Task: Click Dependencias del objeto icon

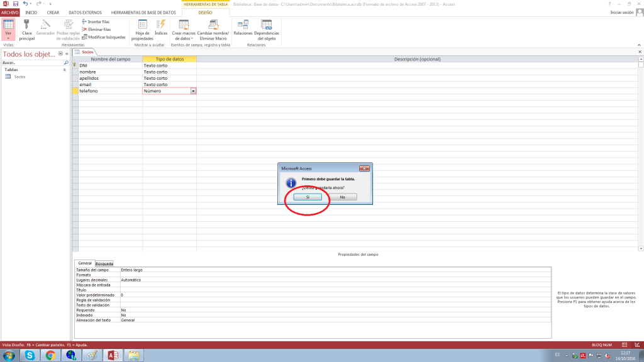Action: tap(266, 25)
